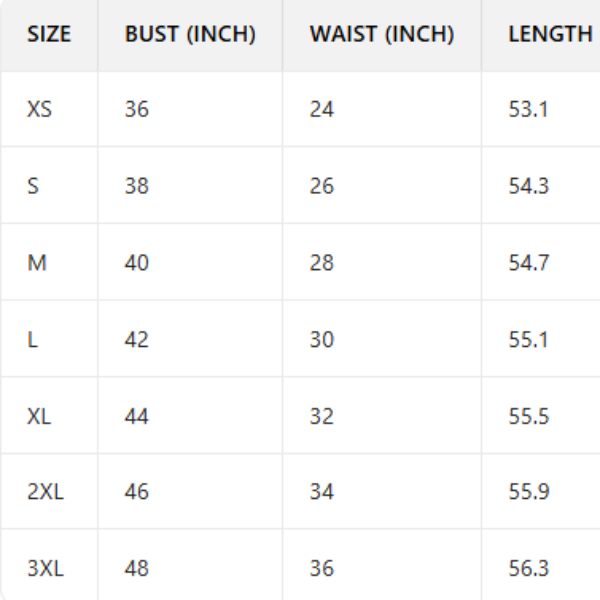
Task: Click the length value 56.3
Action: click(x=528, y=569)
